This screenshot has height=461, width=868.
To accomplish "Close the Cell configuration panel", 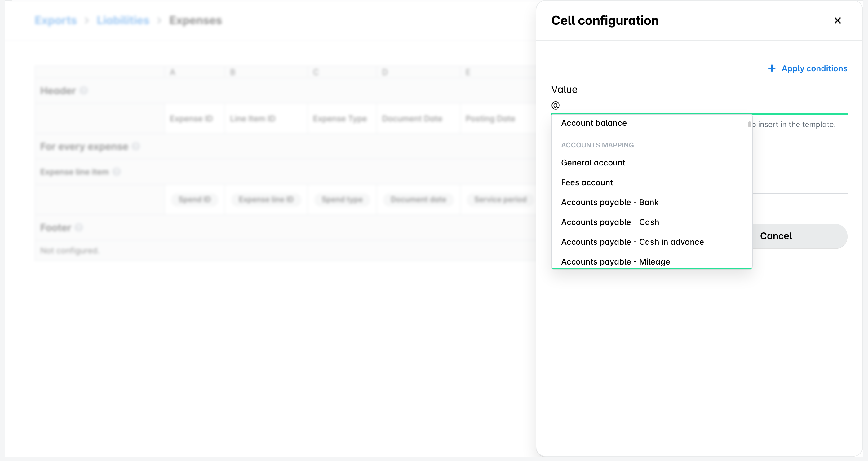I will (x=837, y=20).
